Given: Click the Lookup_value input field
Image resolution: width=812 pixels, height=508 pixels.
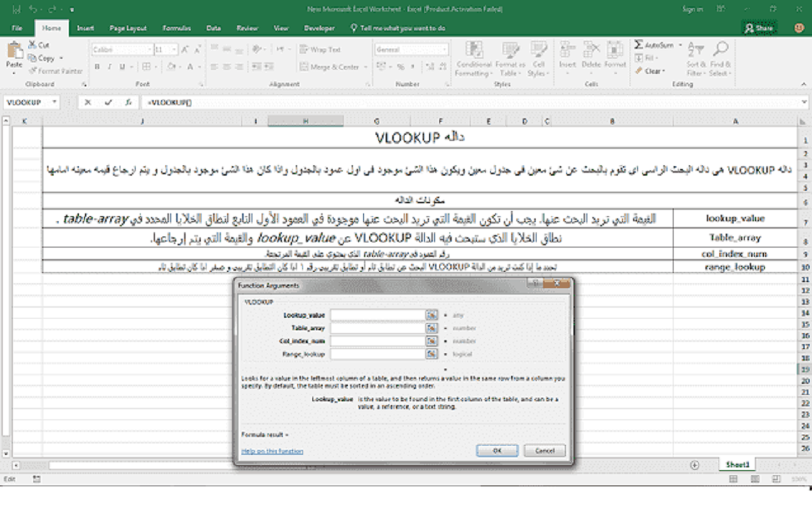Looking at the screenshot, I should [x=378, y=315].
